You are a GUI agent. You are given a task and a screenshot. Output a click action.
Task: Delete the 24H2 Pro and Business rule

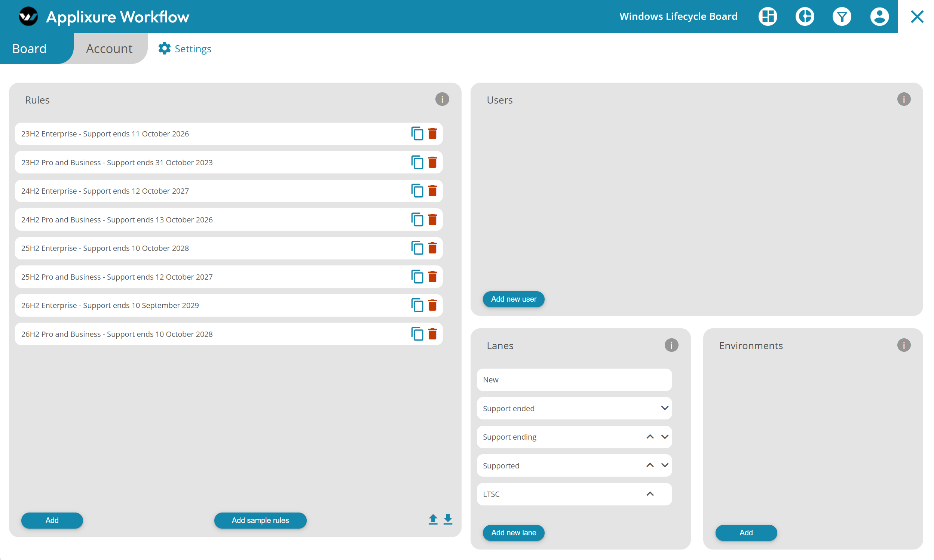click(x=432, y=219)
